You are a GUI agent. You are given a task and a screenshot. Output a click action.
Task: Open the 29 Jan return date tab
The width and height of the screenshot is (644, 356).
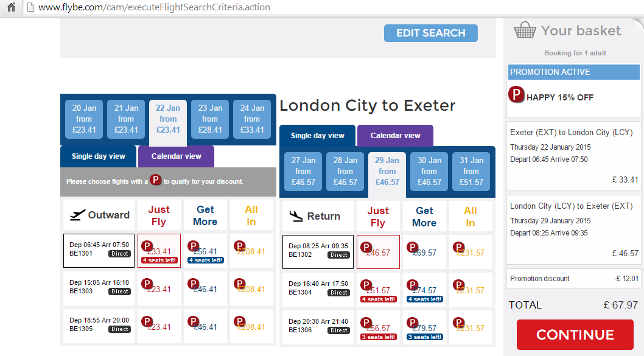[x=387, y=175]
